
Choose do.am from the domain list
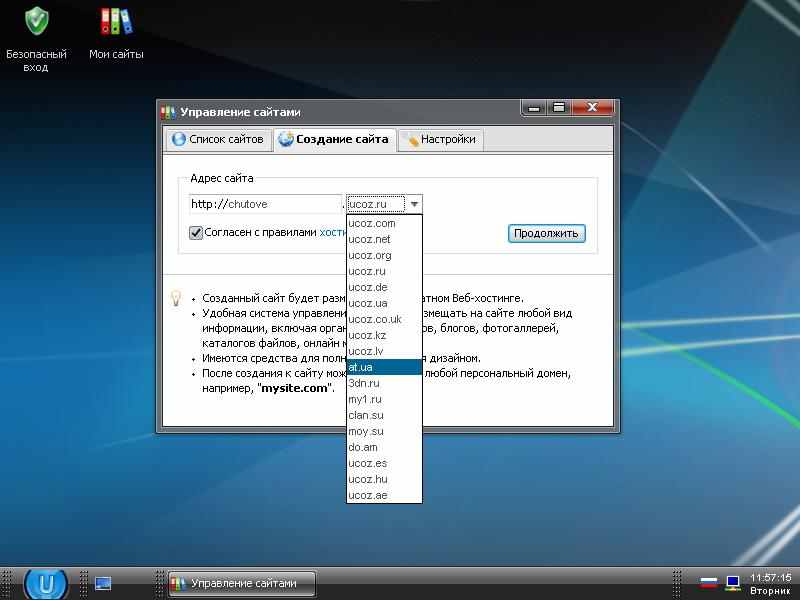[x=384, y=447]
